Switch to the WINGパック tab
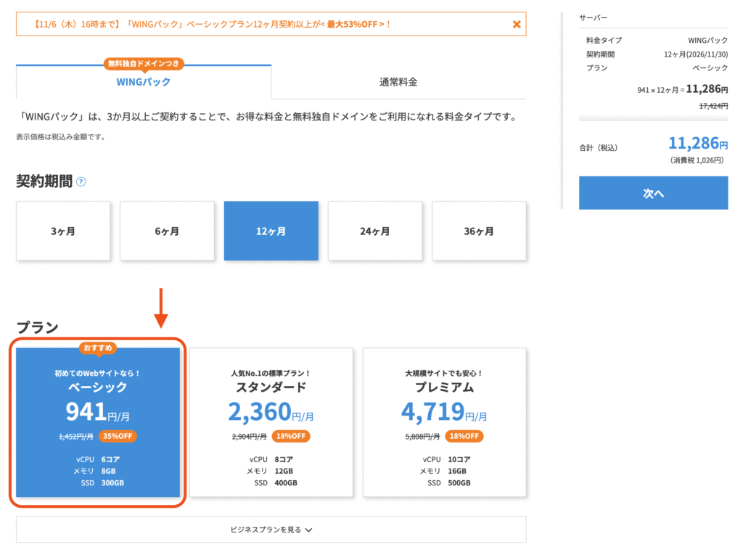 tap(144, 82)
